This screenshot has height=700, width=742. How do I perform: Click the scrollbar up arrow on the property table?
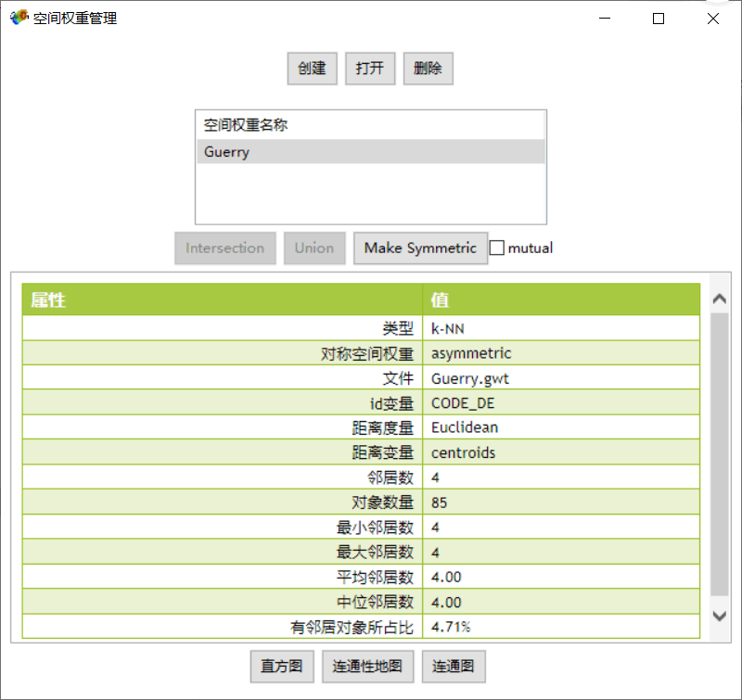pos(719,300)
